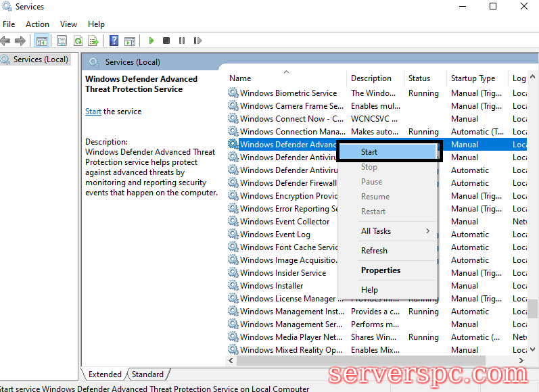Sort services by the Name column header
Image resolution: width=539 pixels, height=392 pixels.
[x=240, y=78]
